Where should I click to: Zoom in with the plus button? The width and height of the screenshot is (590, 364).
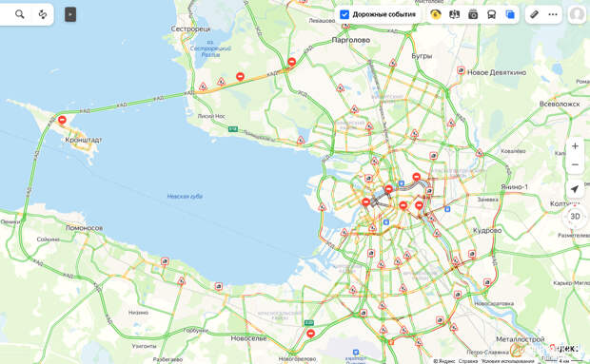[x=575, y=146]
